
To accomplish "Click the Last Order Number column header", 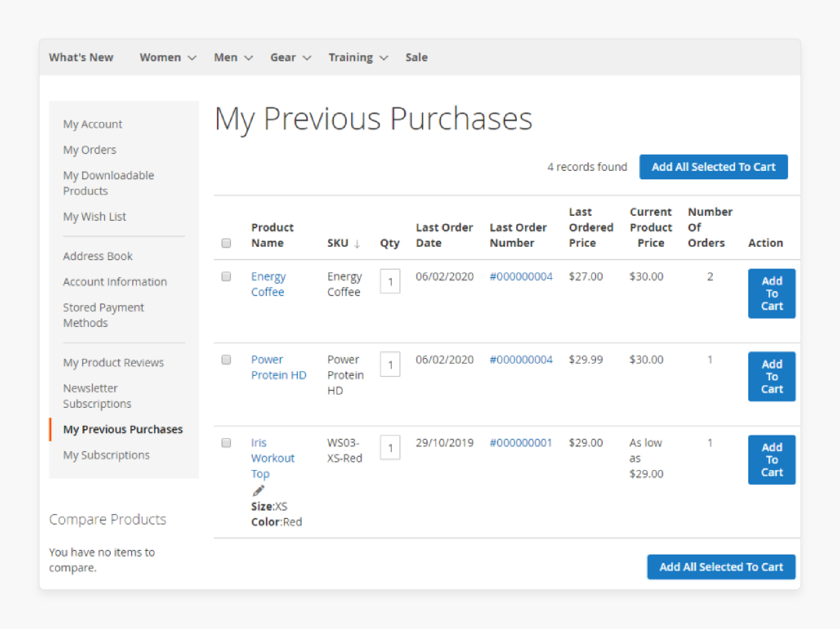I will pyautogui.click(x=518, y=235).
